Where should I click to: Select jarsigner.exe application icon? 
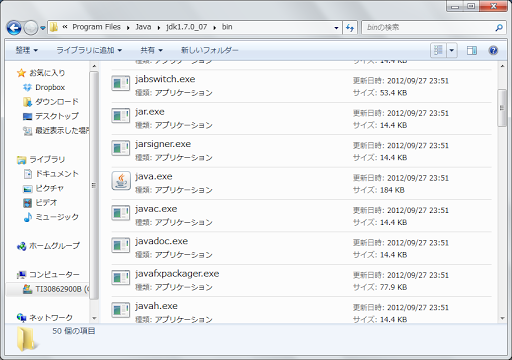120,148
